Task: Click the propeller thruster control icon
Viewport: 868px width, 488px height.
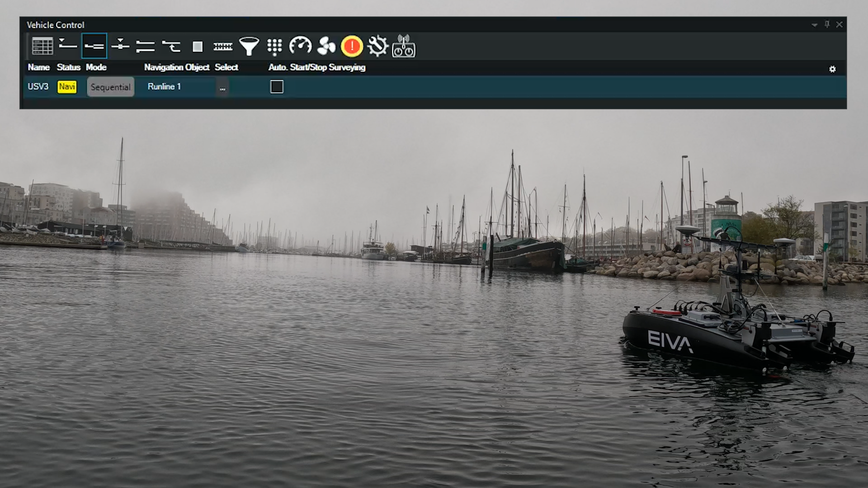Action: [325, 46]
